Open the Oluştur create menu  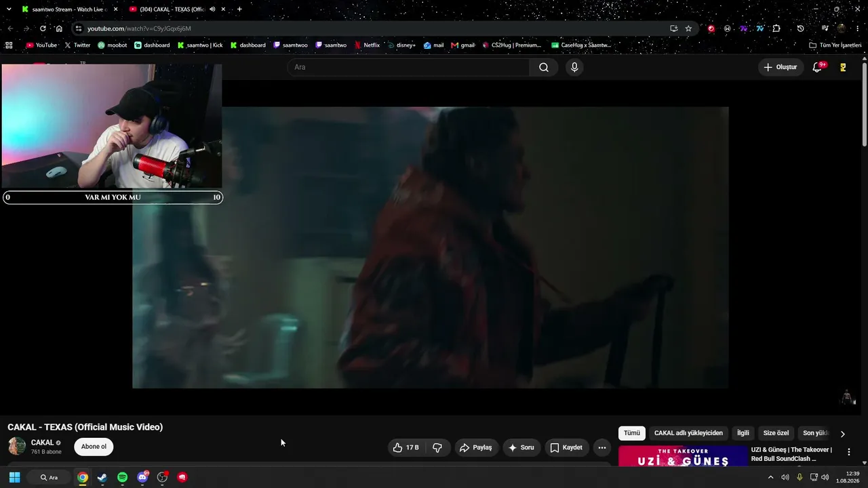point(781,67)
